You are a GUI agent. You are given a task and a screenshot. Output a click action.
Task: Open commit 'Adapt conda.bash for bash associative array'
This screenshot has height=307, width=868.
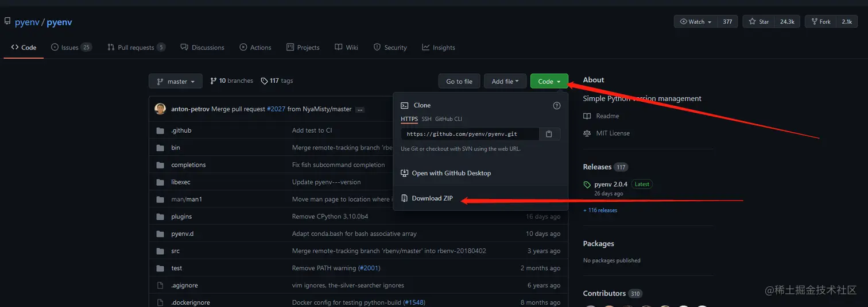click(354, 234)
